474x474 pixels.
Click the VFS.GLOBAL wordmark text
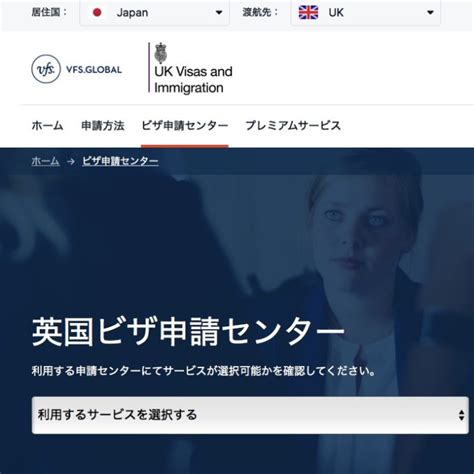pyautogui.click(x=94, y=70)
